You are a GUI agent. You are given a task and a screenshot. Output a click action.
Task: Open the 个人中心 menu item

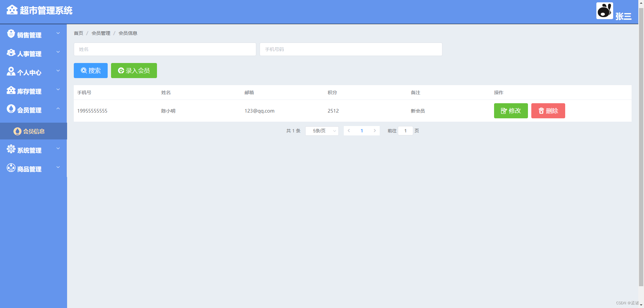pos(34,71)
